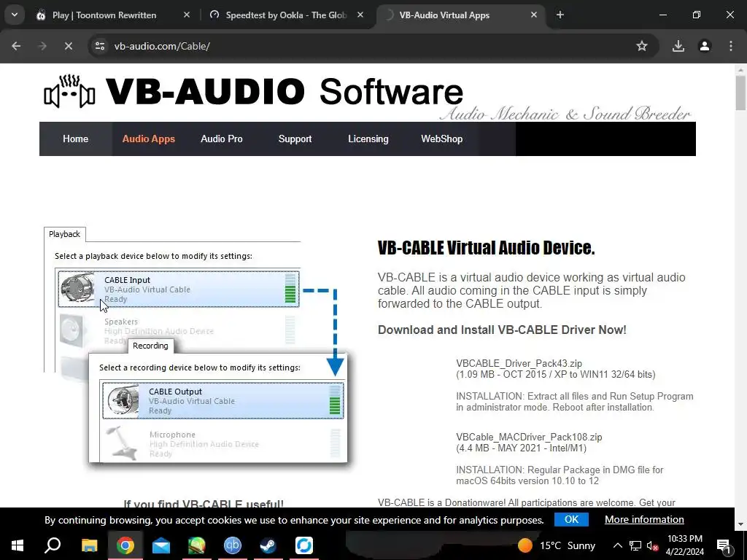The height and width of the screenshot is (560, 747).
Task: Select the VB-Audio Virtual Apps tab
Action: (444, 15)
